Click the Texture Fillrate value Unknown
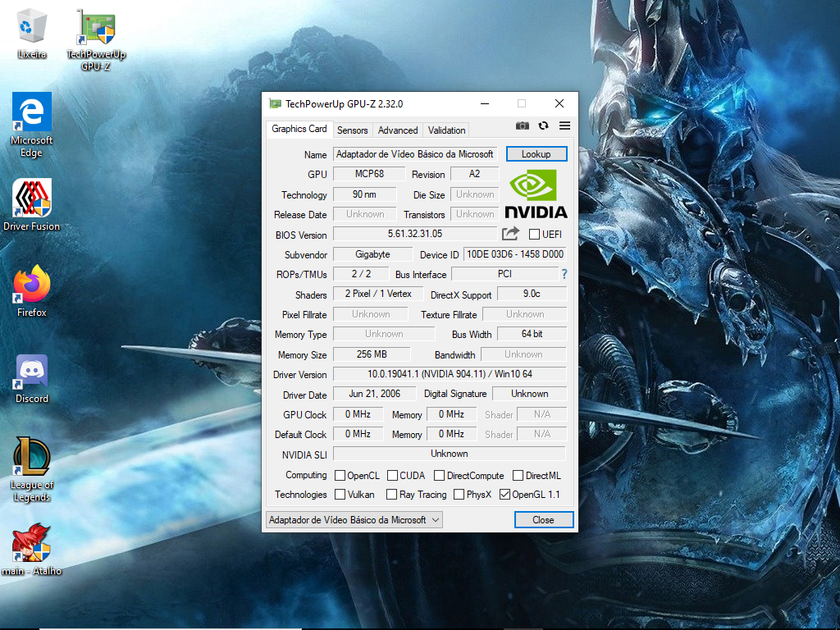The height and width of the screenshot is (630, 840). pos(525,314)
